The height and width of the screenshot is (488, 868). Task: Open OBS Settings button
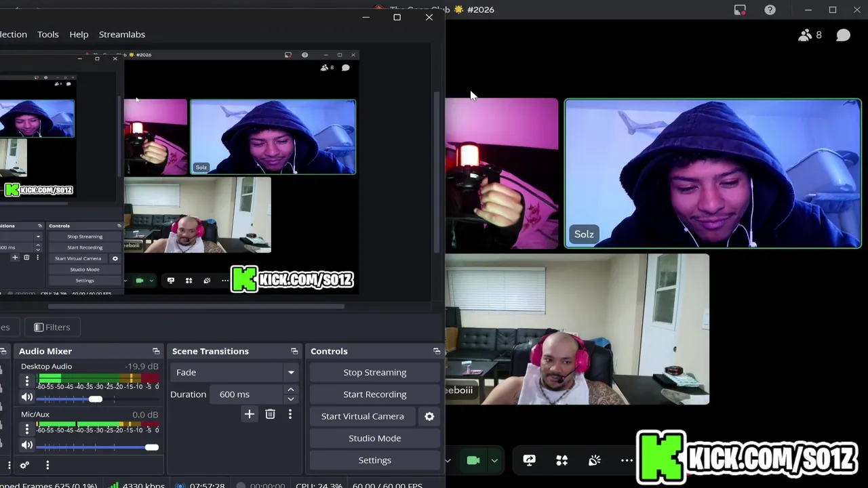pos(374,460)
